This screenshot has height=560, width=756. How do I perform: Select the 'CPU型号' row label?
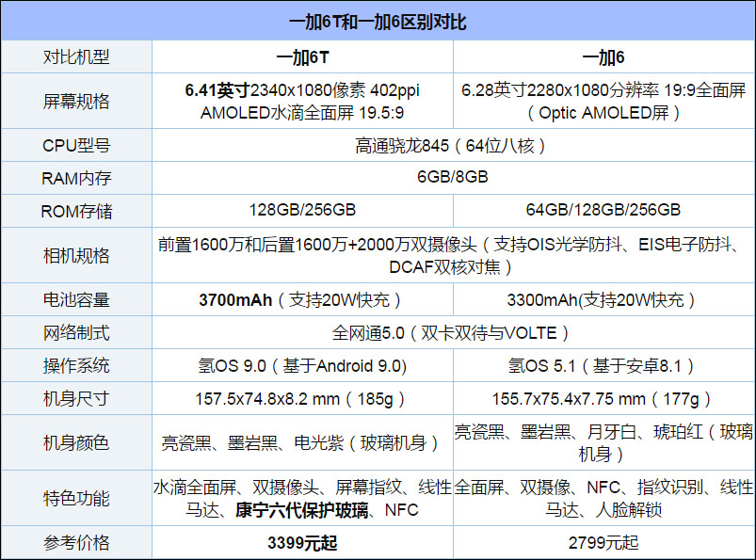[76, 146]
